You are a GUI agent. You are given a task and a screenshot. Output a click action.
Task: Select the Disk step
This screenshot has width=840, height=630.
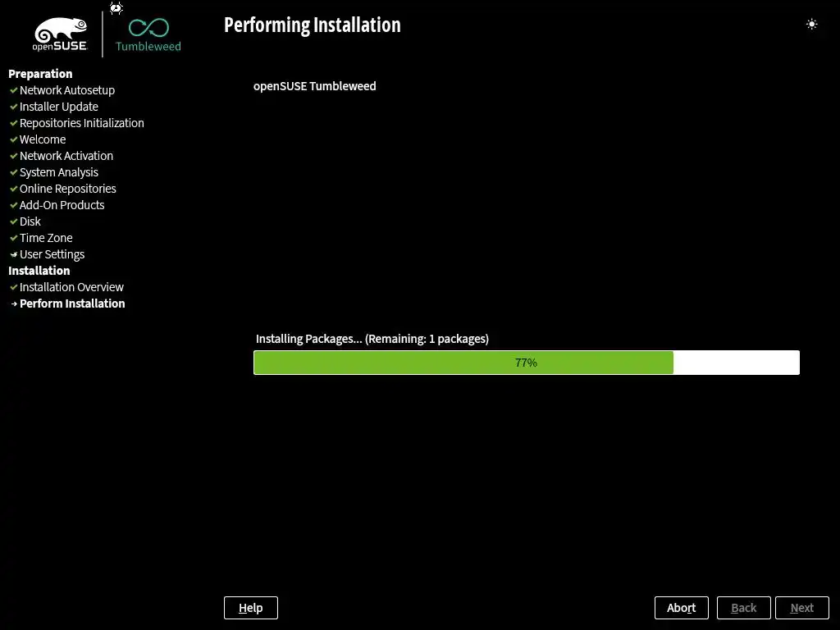(30, 221)
